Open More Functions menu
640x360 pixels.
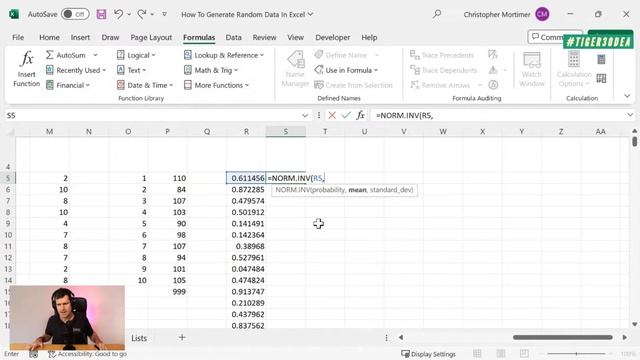point(216,85)
